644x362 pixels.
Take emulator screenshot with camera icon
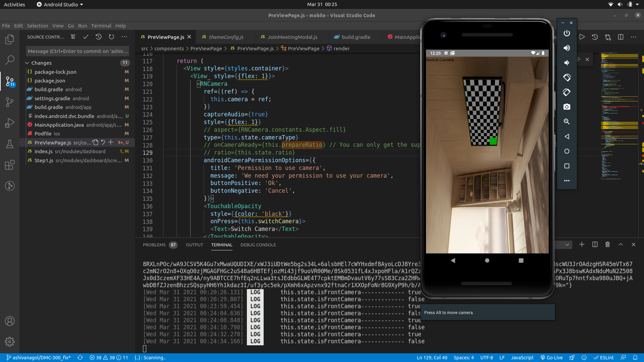pos(567,107)
